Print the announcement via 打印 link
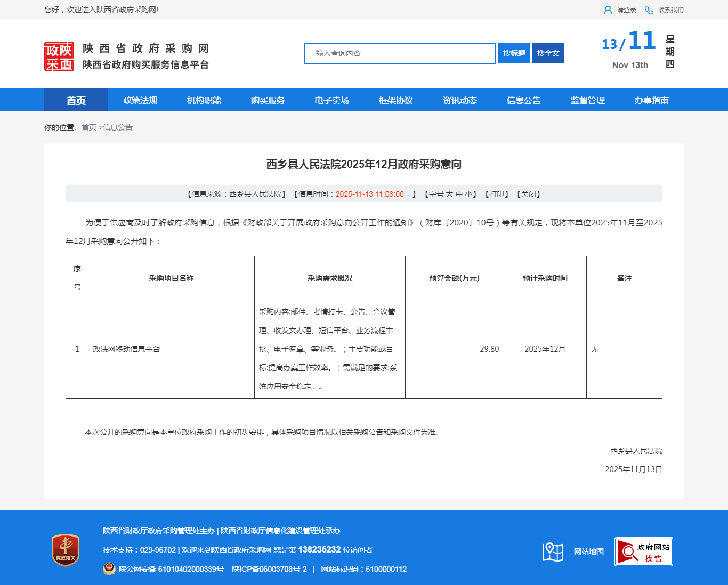The height and width of the screenshot is (585, 728). click(497, 194)
